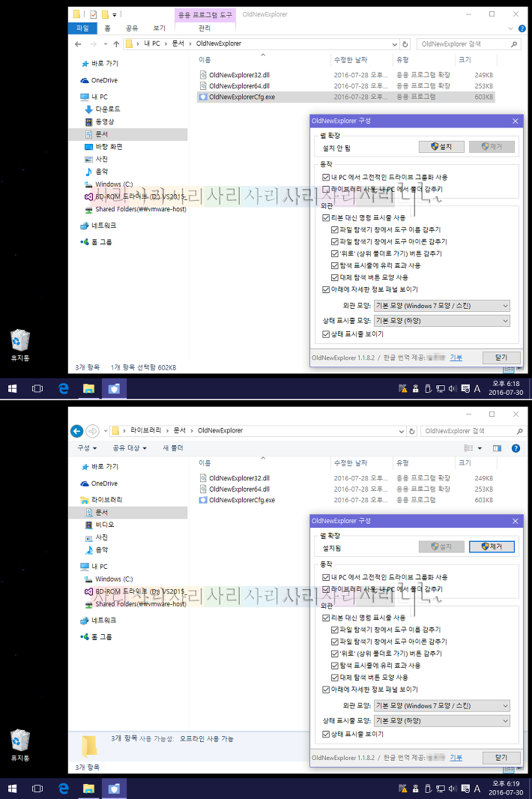
Task: Open the view options dropdown in the command bar
Action: 480,448
